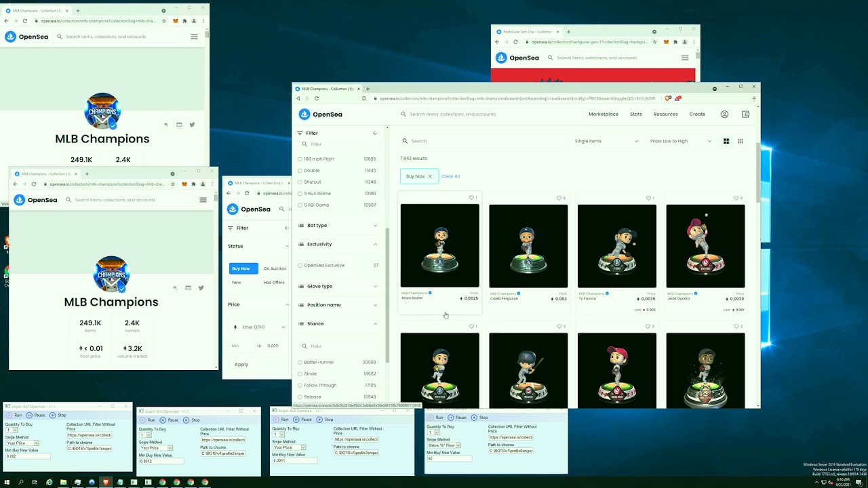Click collection search field above results
The width and height of the screenshot is (868, 488).
coord(483,141)
